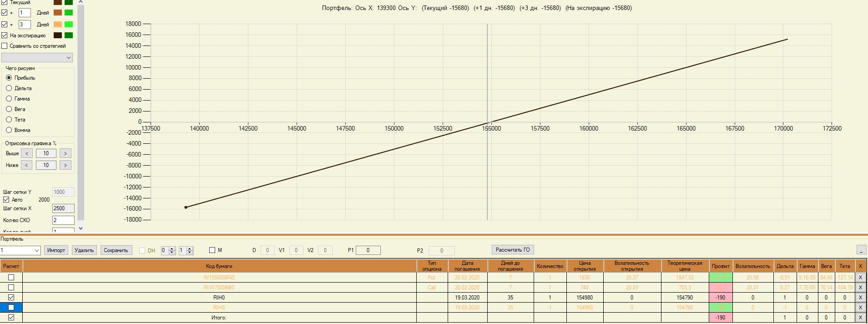The image size is (868, 324).
Task: Disable the На экспирацию curve checkbox
Action: [5, 35]
